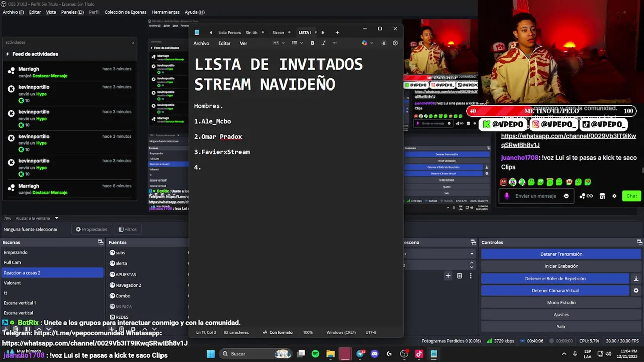This screenshot has height=362, width=644.
Task: Switch to the Lista Persona Notepad tab
Action: click(229, 33)
